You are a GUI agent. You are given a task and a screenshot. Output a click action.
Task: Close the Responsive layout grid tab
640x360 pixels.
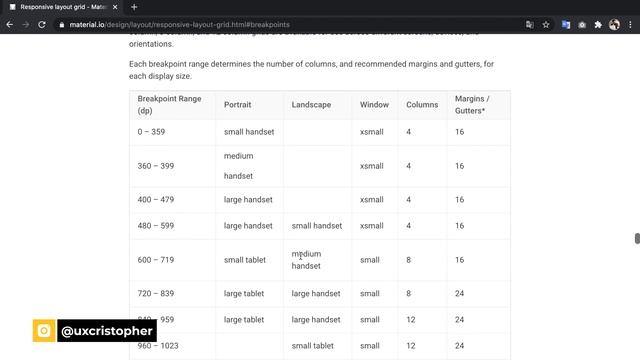coord(115,7)
